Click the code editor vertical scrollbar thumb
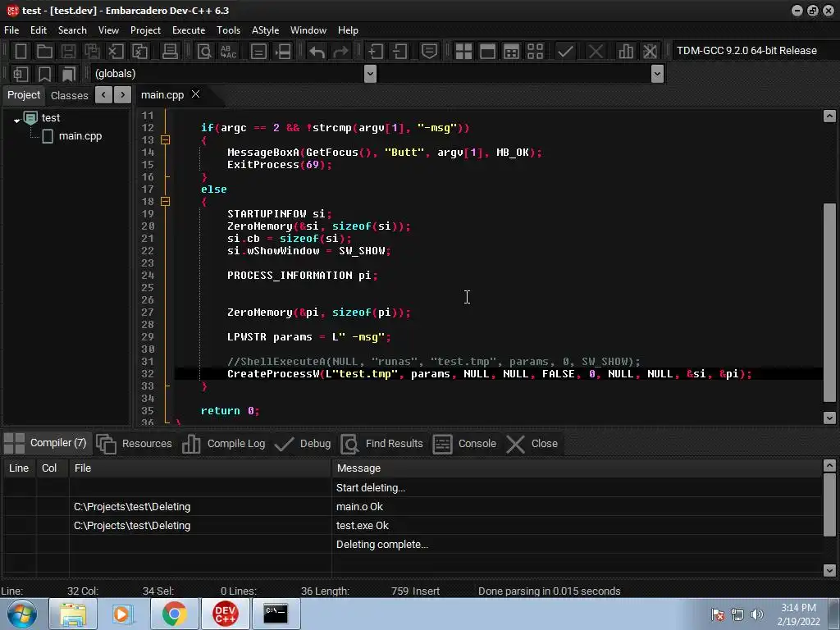840x630 pixels. tap(829, 303)
